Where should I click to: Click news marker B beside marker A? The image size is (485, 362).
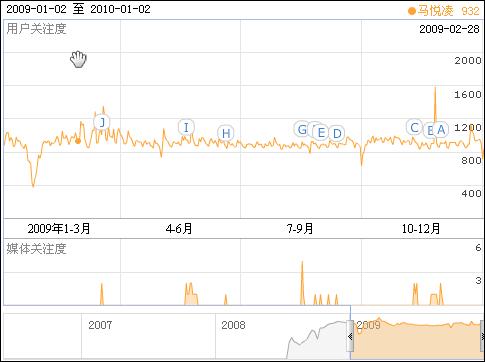pos(429,130)
